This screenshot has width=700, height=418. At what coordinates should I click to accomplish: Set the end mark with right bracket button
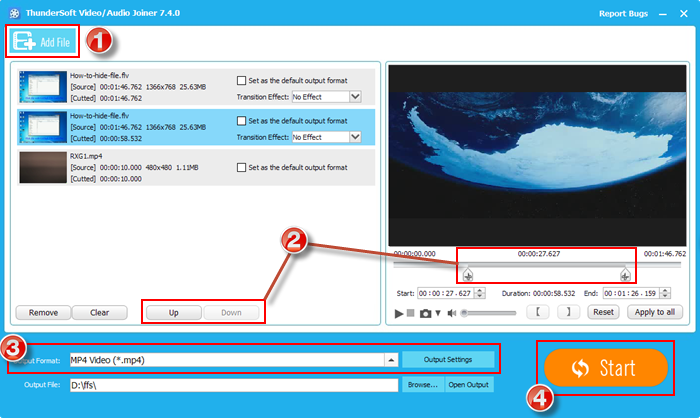[567, 312]
